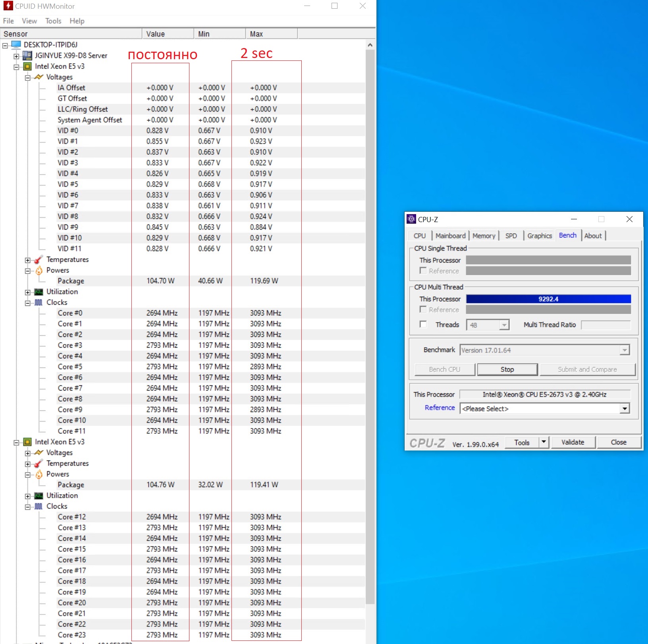Select the DESKTOP-ITPID6J computer icon
Image resolution: width=648 pixels, height=644 pixels.
[16, 44]
